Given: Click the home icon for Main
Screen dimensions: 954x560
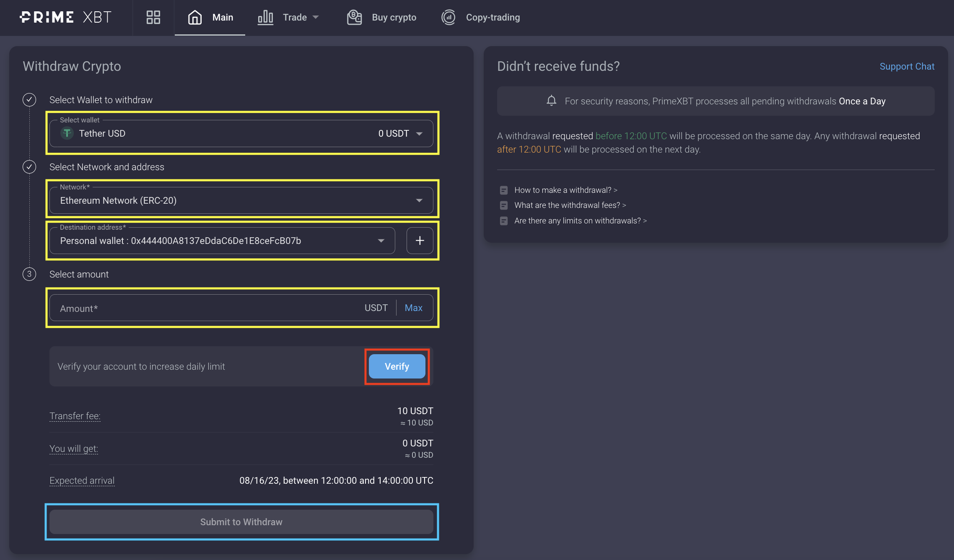Looking at the screenshot, I should (195, 17).
